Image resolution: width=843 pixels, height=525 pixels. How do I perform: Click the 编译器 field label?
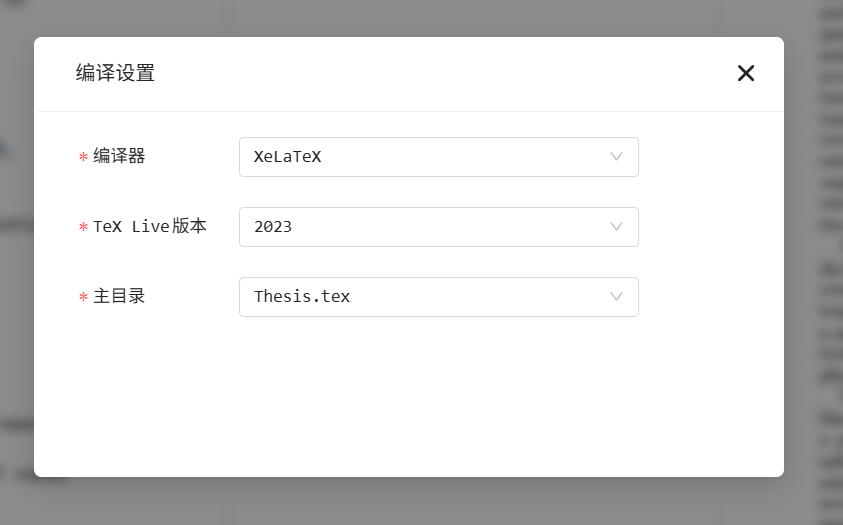tap(119, 156)
